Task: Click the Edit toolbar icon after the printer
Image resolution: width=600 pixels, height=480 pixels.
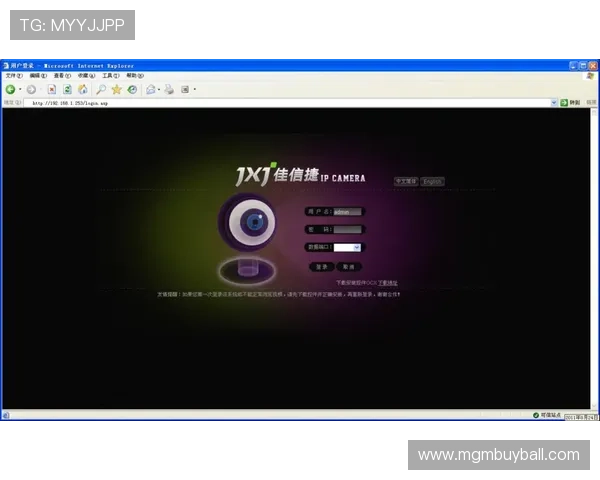Action: click(185, 90)
